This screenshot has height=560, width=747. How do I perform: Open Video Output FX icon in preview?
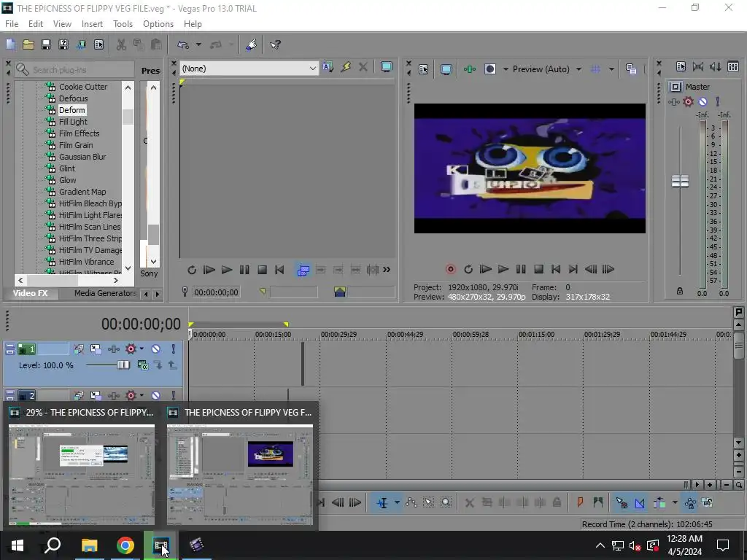[x=469, y=69]
